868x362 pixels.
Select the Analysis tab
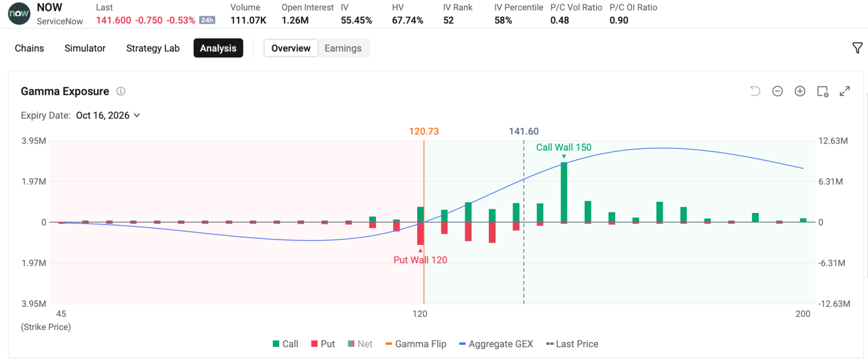218,48
